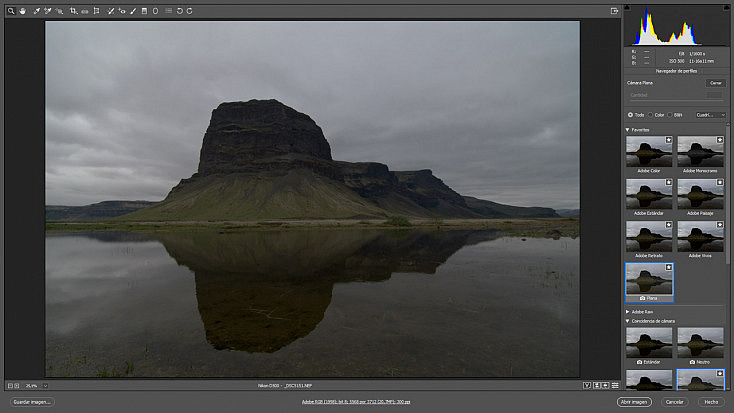This screenshot has height=413, width=734.
Task: Select the Adobe Estándar profile thumbnail
Action: [649, 194]
